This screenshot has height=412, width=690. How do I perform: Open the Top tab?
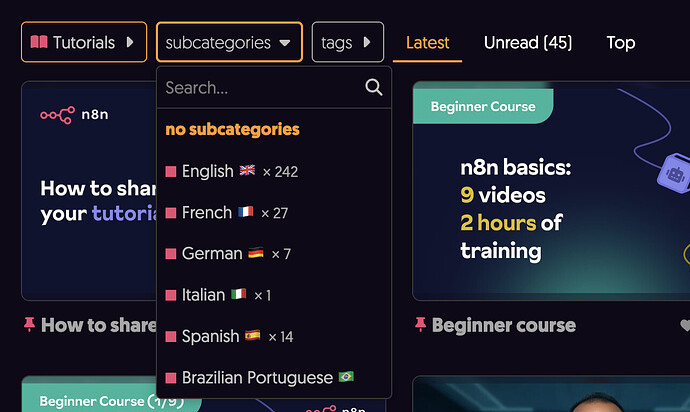pyautogui.click(x=620, y=43)
